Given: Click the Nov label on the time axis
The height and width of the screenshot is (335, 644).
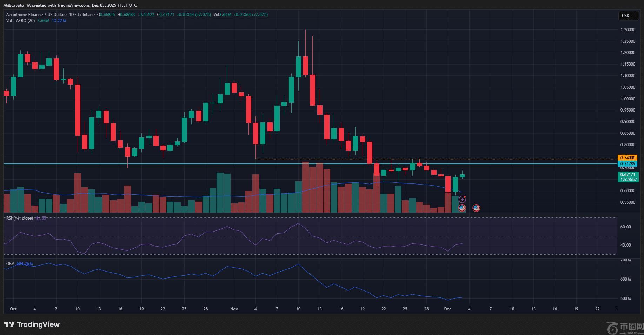Looking at the screenshot, I should click(x=234, y=309).
